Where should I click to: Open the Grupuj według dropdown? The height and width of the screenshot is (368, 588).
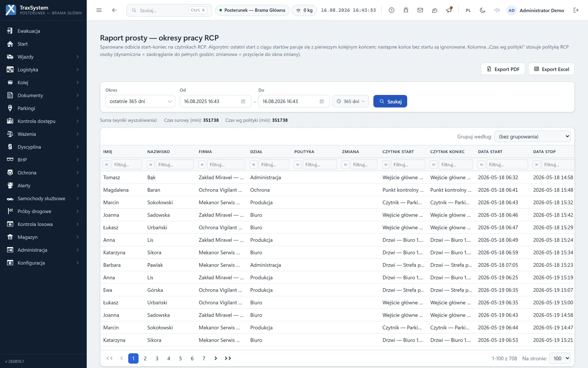(x=533, y=137)
